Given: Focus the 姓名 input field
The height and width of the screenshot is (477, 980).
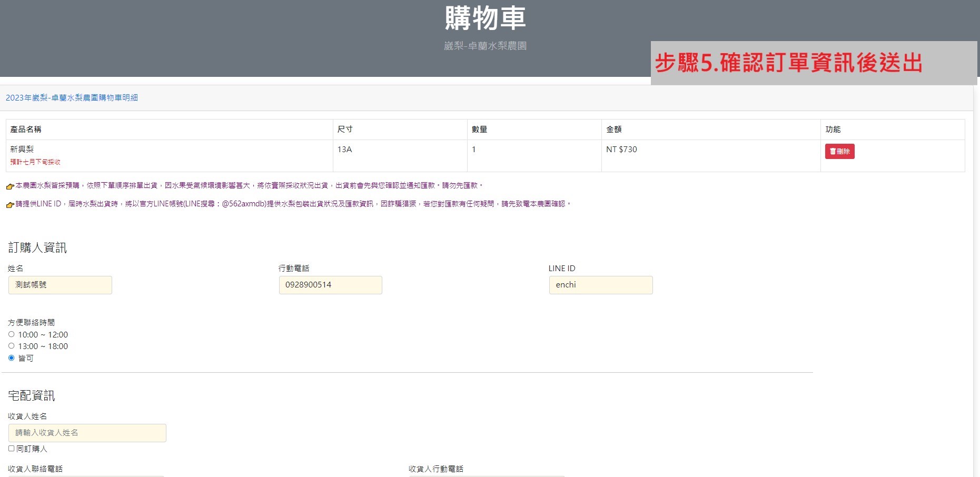Looking at the screenshot, I should (60, 285).
